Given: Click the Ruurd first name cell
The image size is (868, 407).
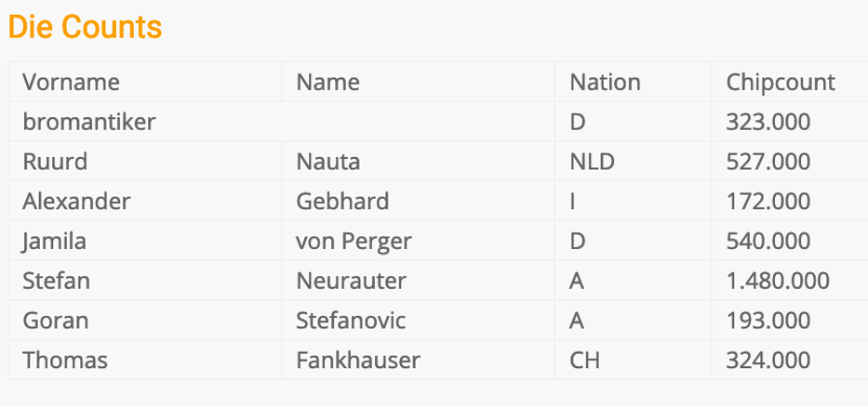Looking at the screenshot, I should point(55,162).
